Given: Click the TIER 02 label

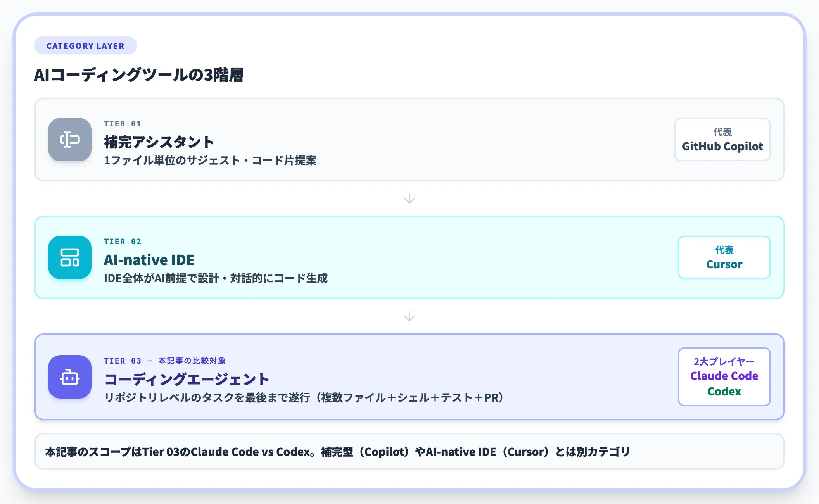Looking at the screenshot, I should point(122,242).
